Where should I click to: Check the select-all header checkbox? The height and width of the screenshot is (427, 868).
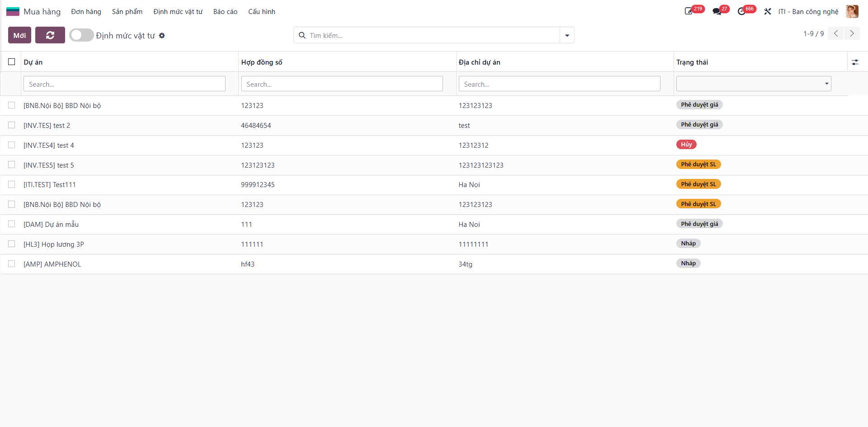click(x=12, y=62)
